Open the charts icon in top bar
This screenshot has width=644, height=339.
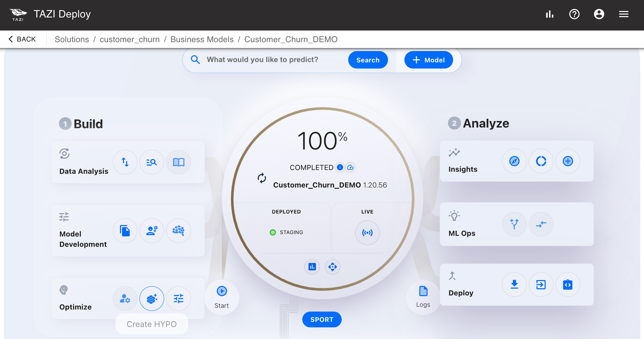550,14
